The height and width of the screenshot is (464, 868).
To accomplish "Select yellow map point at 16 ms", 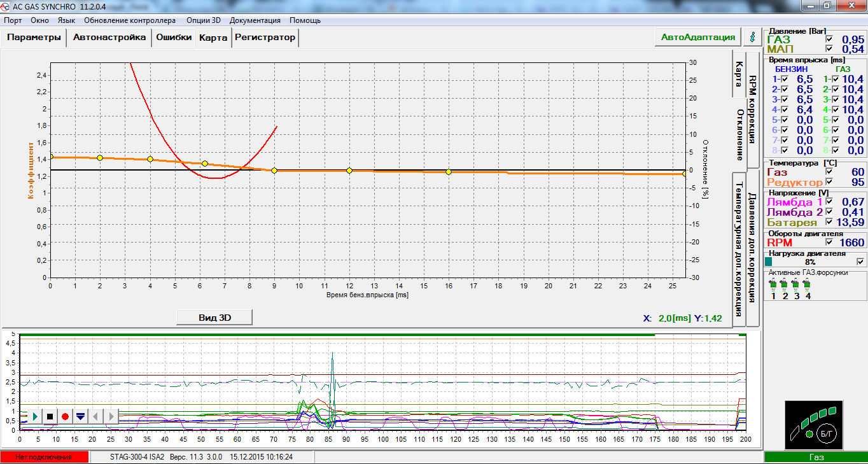I will point(449,172).
